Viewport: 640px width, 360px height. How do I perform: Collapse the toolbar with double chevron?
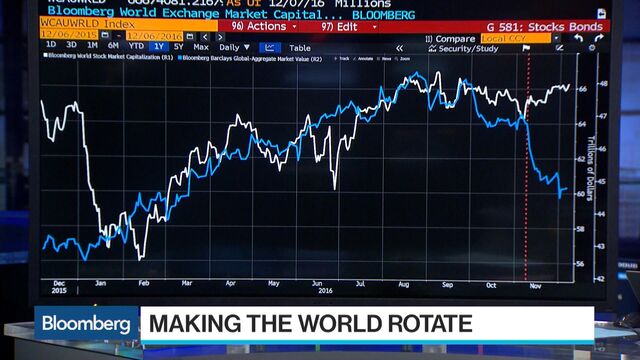(399, 48)
